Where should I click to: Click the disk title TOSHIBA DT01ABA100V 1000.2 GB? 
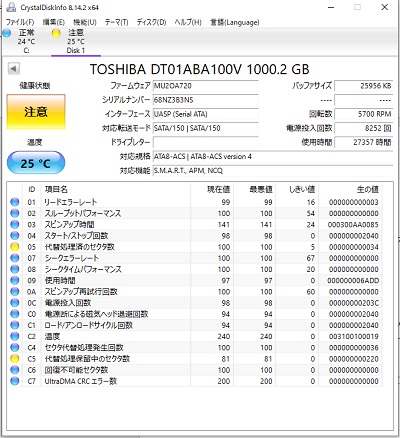pyautogui.click(x=200, y=69)
